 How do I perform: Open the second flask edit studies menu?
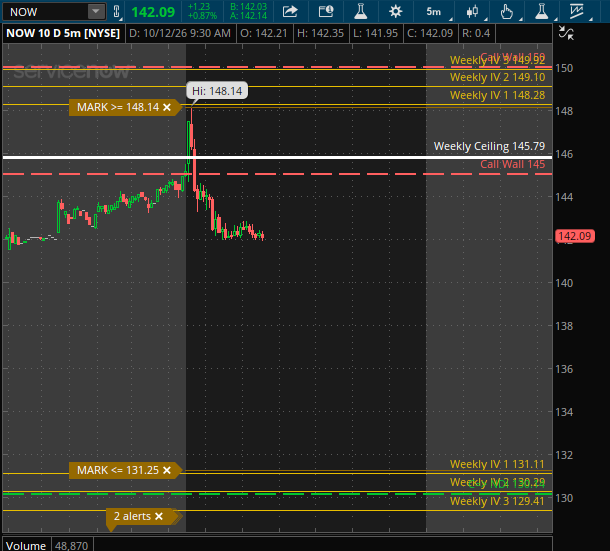(543, 12)
